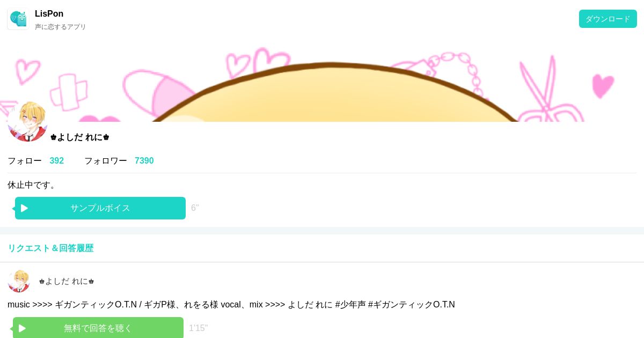Open the フォロワー 7390 followers count
The width and height of the screenshot is (644, 338).
[119, 160]
